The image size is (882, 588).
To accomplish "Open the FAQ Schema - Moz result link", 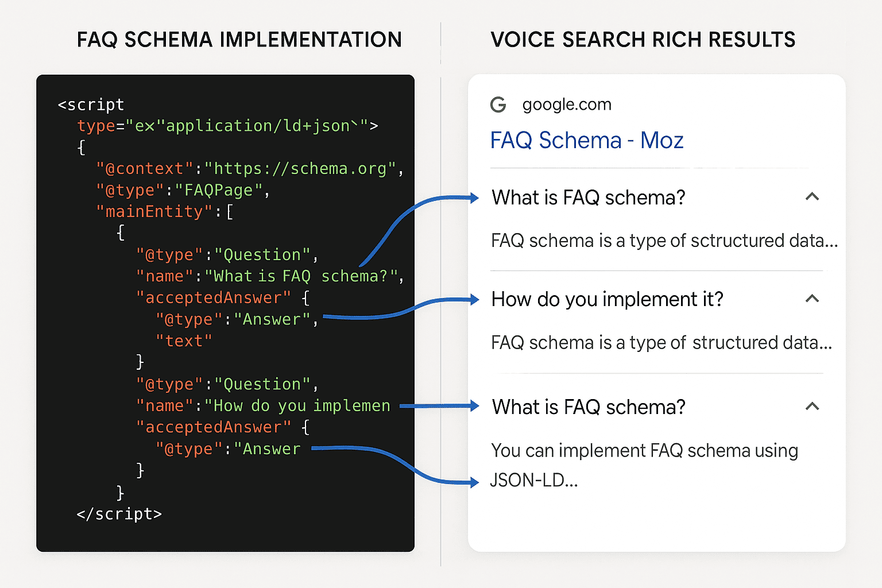I will tap(587, 140).
